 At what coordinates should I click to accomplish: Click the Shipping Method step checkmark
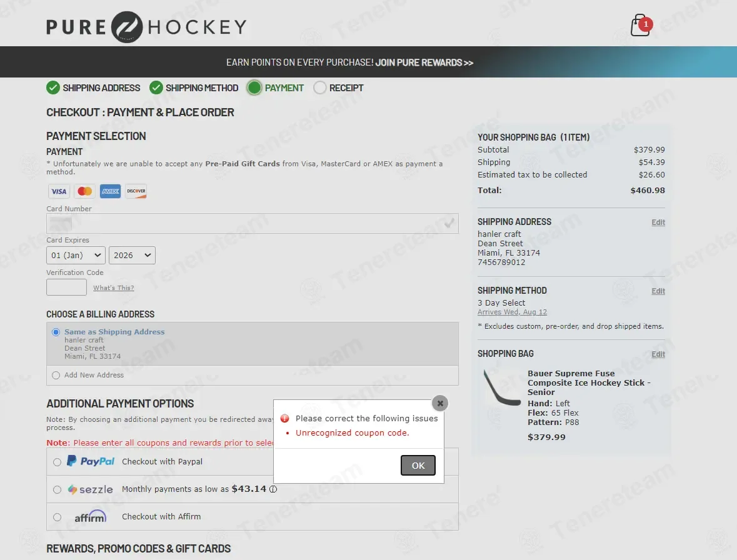pyautogui.click(x=156, y=88)
